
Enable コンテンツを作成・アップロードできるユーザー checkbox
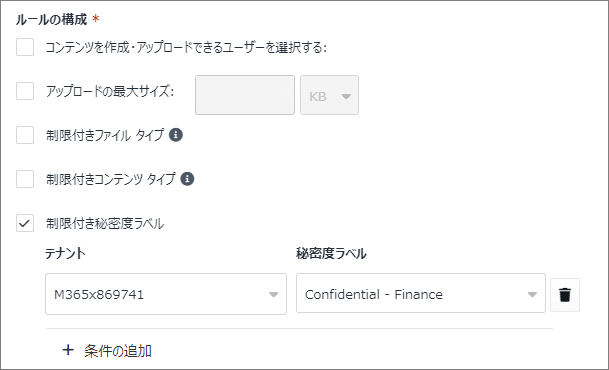click(25, 47)
